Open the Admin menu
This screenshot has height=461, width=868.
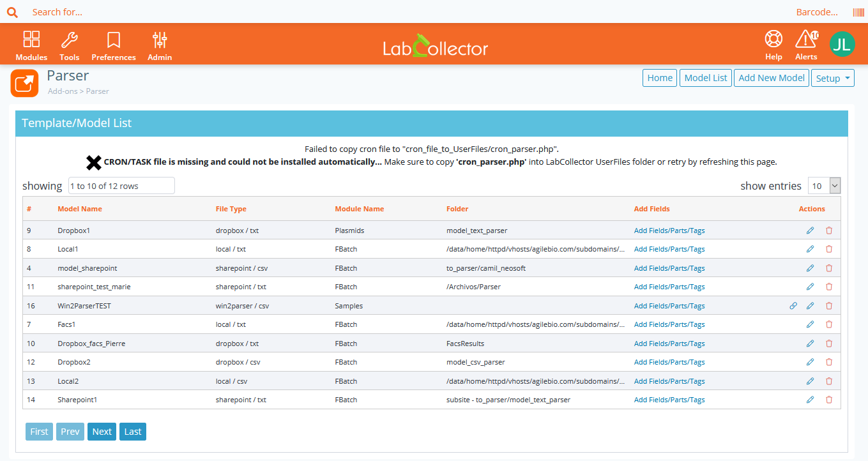click(160, 46)
